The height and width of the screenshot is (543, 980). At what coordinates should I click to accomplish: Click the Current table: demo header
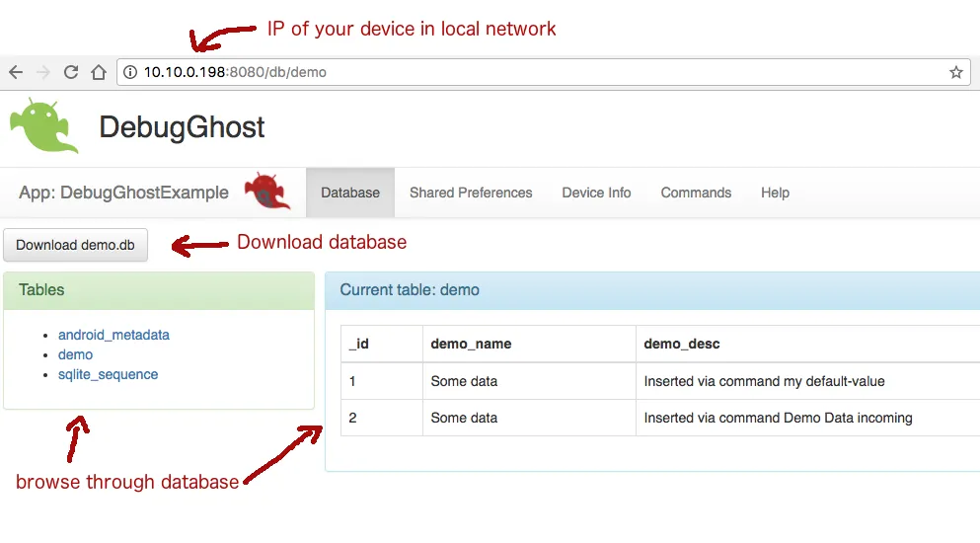coord(652,290)
